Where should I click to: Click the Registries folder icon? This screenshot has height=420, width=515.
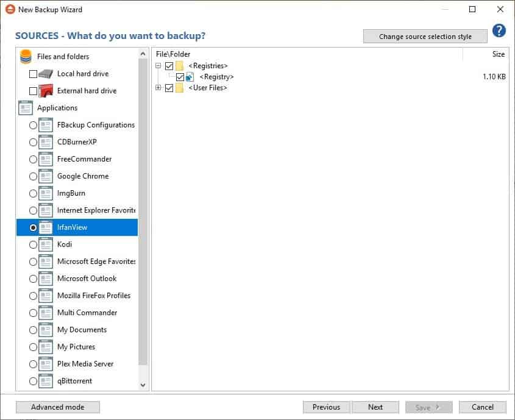[179, 66]
